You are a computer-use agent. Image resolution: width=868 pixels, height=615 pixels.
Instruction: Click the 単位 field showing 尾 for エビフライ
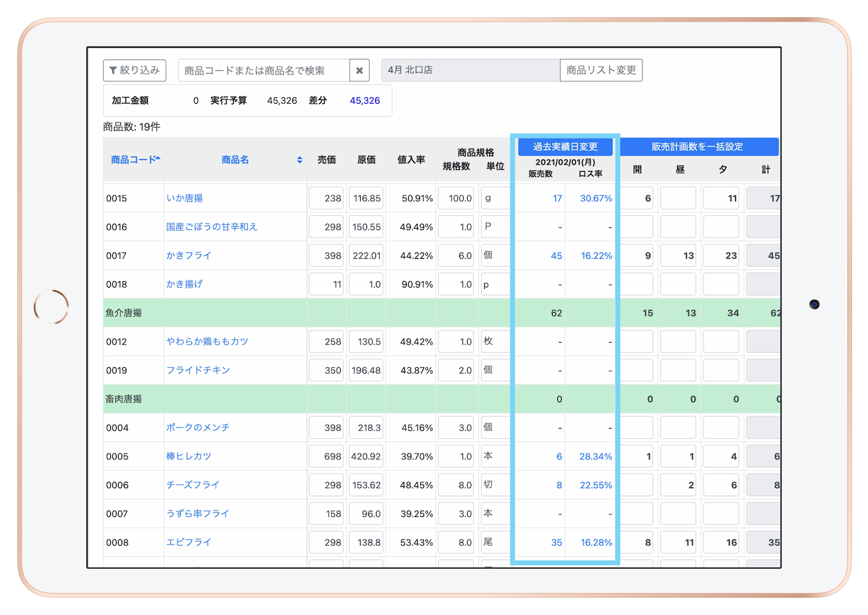tap(496, 543)
